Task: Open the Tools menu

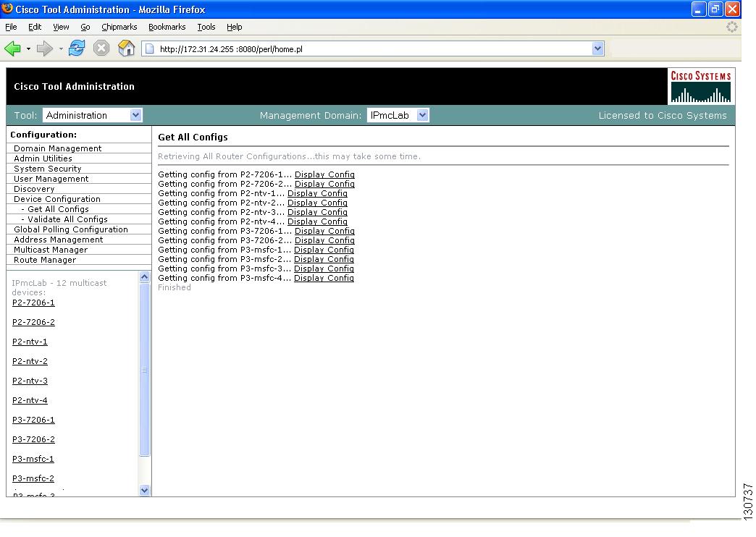Action: (206, 27)
